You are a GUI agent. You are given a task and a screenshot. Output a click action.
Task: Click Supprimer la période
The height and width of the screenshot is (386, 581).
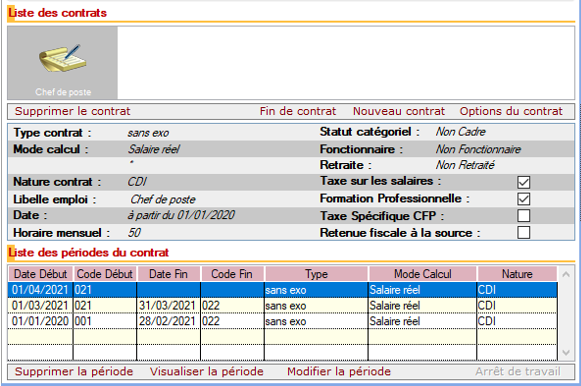tap(74, 372)
